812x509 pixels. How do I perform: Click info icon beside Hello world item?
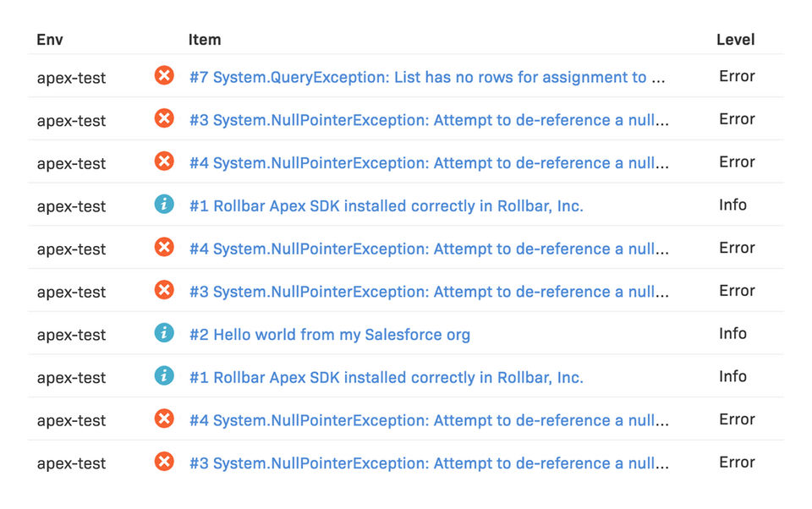point(164,333)
